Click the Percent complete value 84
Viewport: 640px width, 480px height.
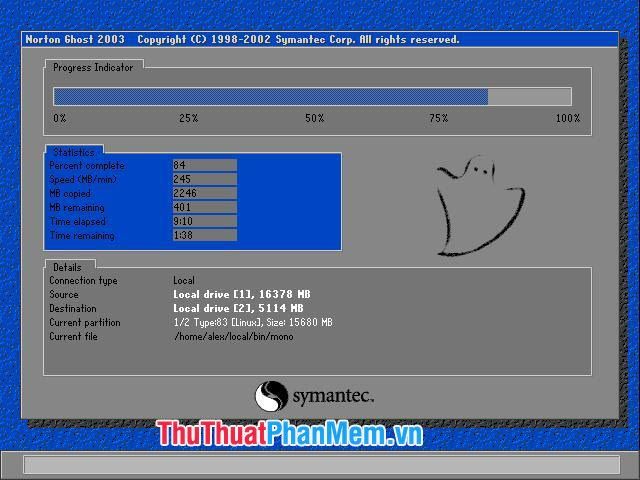(204, 165)
